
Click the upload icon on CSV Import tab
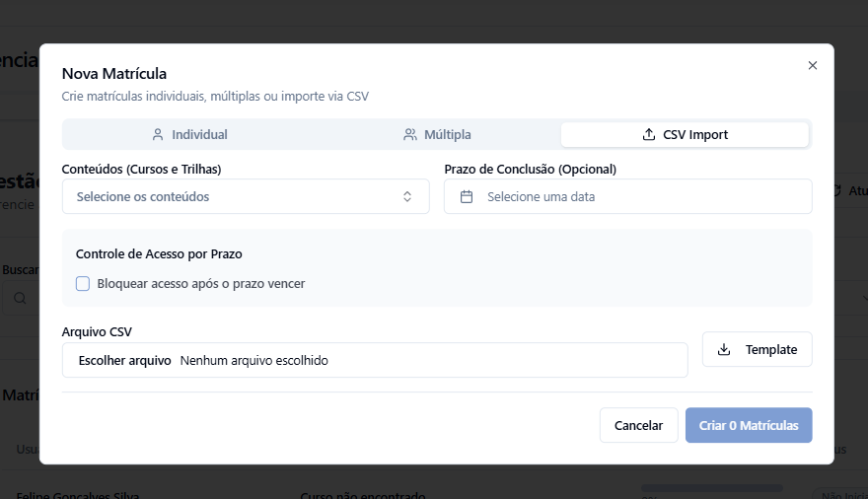tap(649, 135)
